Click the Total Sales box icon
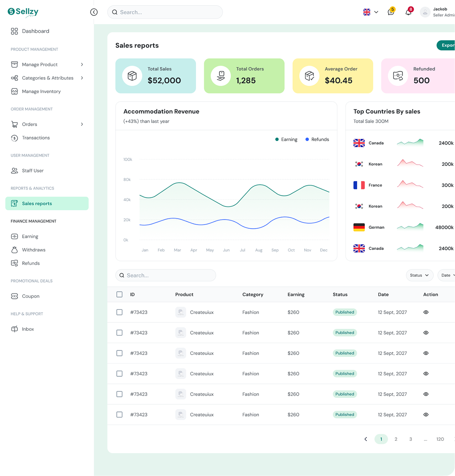The width and height of the screenshot is (455, 476). [x=132, y=76]
